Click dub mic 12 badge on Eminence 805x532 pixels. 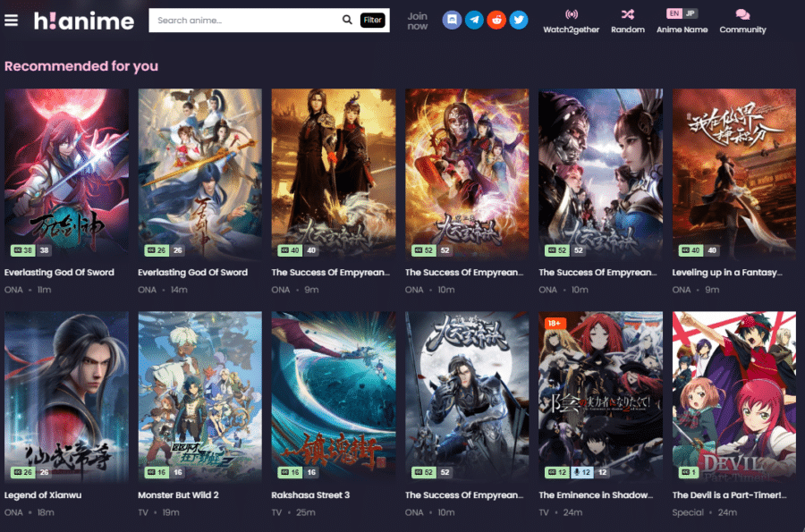(x=581, y=472)
